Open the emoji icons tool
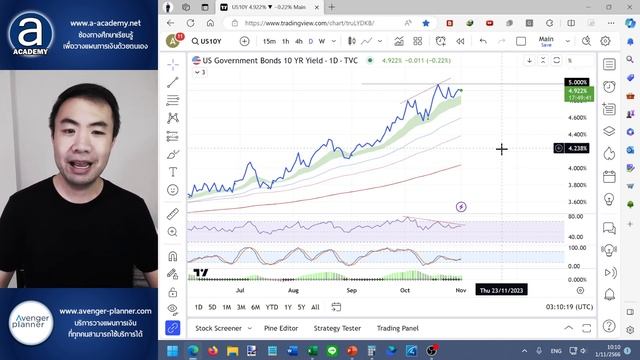 coord(173,190)
